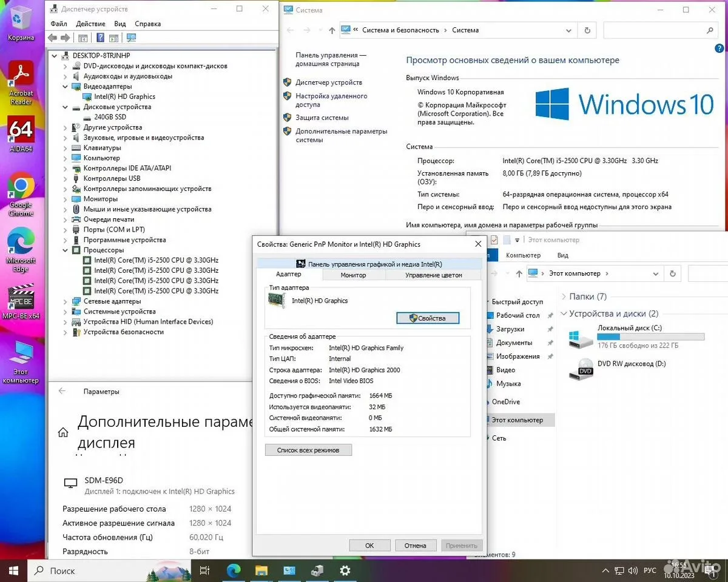The width and height of the screenshot is (728, 582).
Task: Launch the MPC-BE x64 media player shortcut
Action: 21,302
